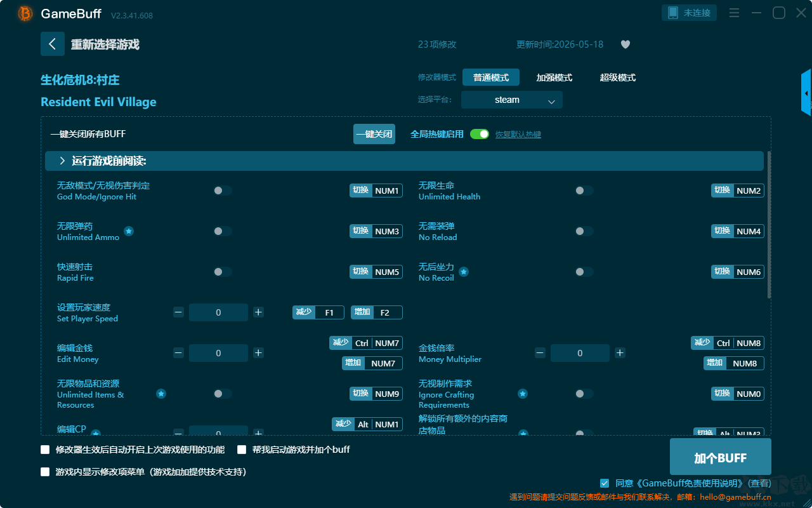Viewport: 812px width, 508px height.
Task: Click the Resident Evil Village title text
Action: coord(98,102)
